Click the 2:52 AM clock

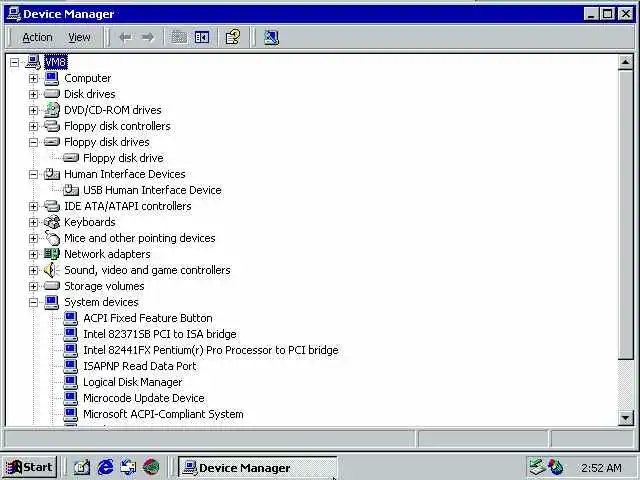coord(601,467)
